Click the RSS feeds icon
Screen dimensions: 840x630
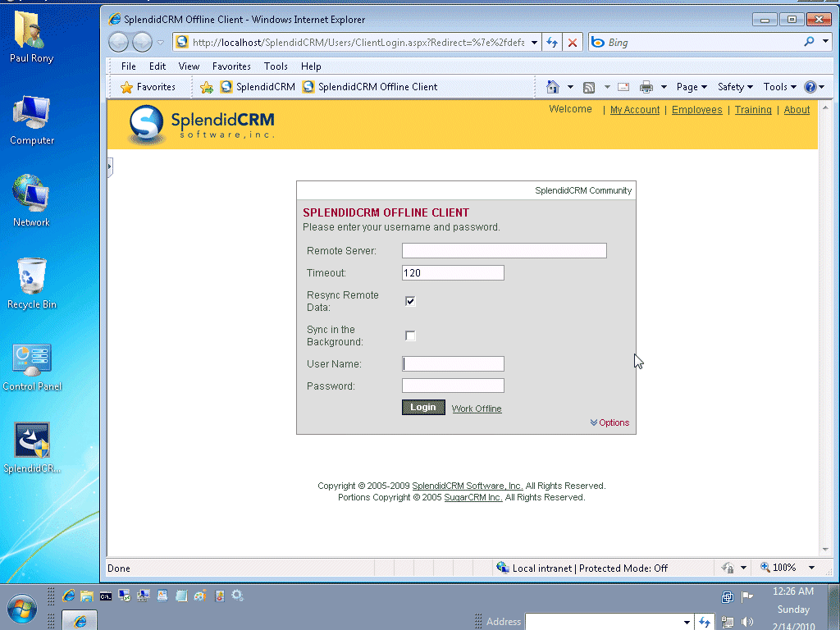(589, 87)
